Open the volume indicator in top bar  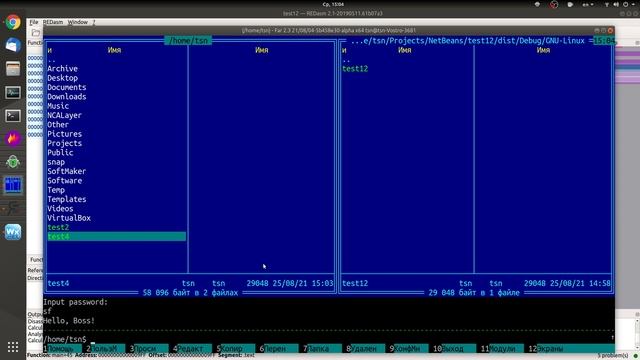tap(616, 4)
